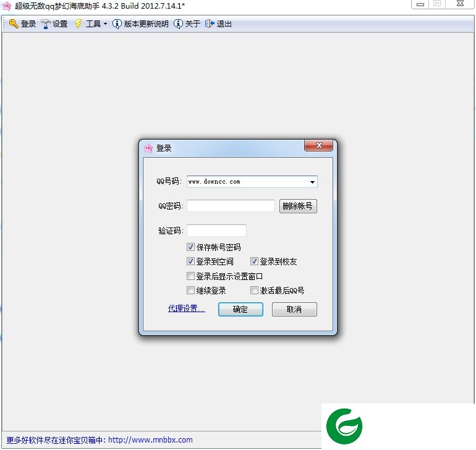This screenshot has height=450, width=476.
Task: Minimize the main application window
Action: (420, 4)
